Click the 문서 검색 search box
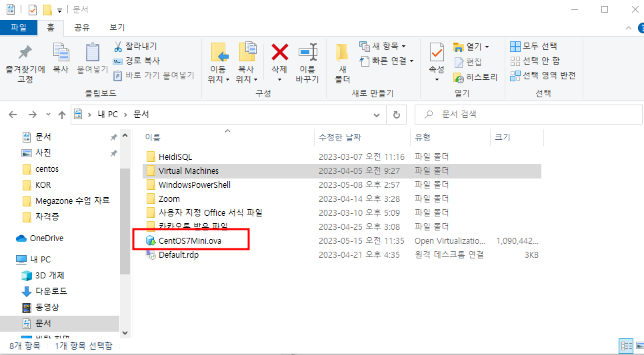This screenshot has height=355, width=644. (x=528, y=115)
